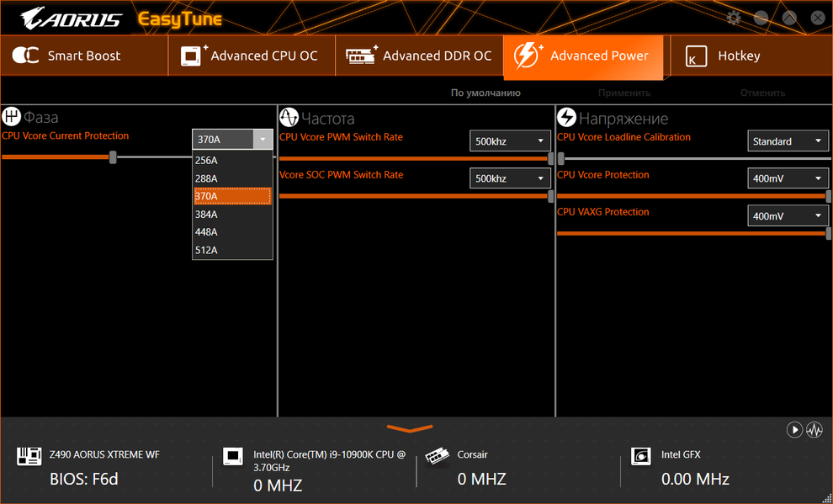Viewport: 833px width, 504px height.
Task: Click the Отменить cancel button
Action: point(762,93)
